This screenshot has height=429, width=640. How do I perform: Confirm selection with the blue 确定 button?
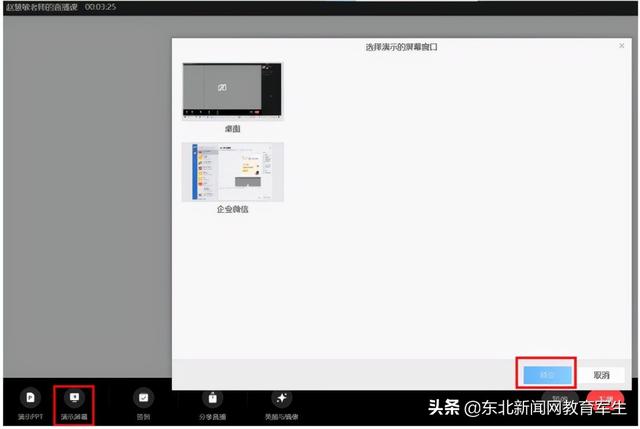[547, 374]
